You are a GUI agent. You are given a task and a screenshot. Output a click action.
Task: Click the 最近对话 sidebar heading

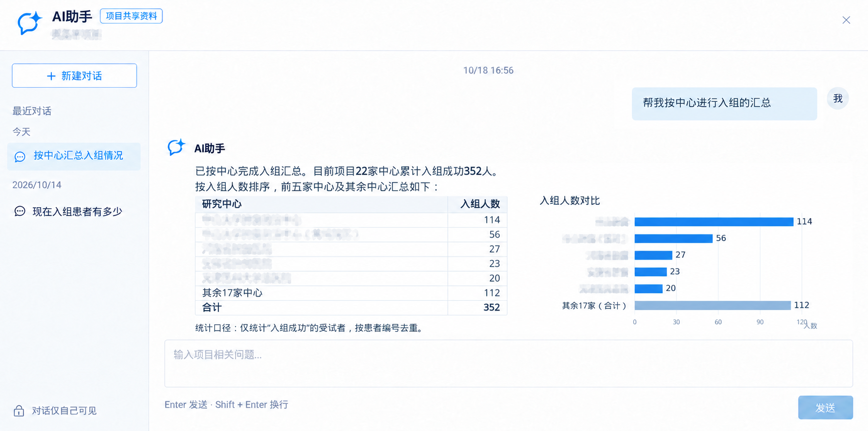(x=32, y=111)
